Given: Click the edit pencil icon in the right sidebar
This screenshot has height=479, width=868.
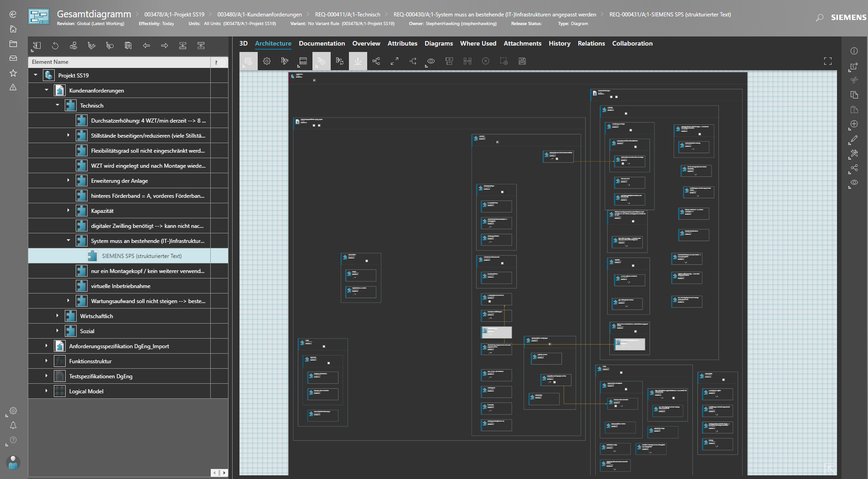Looking at the screenshot, I should point(854,139).
